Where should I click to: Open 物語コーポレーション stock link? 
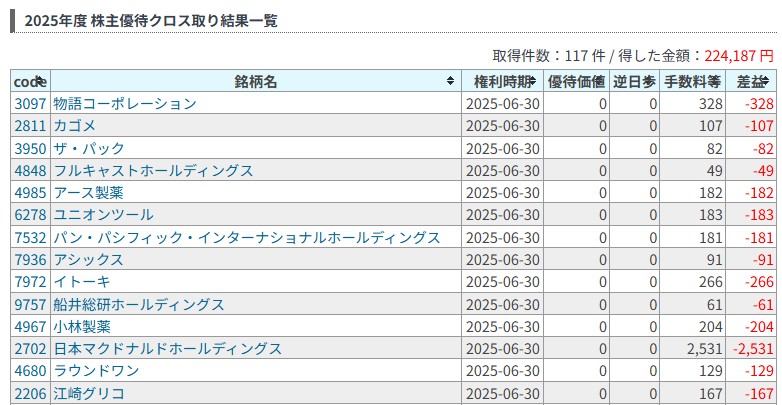[x=125, y=104]
